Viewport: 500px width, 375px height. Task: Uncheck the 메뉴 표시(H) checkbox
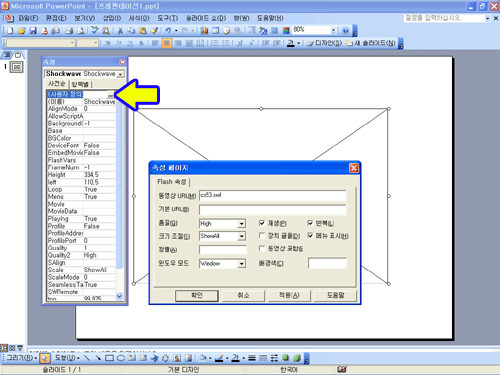[x=310, y=236]
